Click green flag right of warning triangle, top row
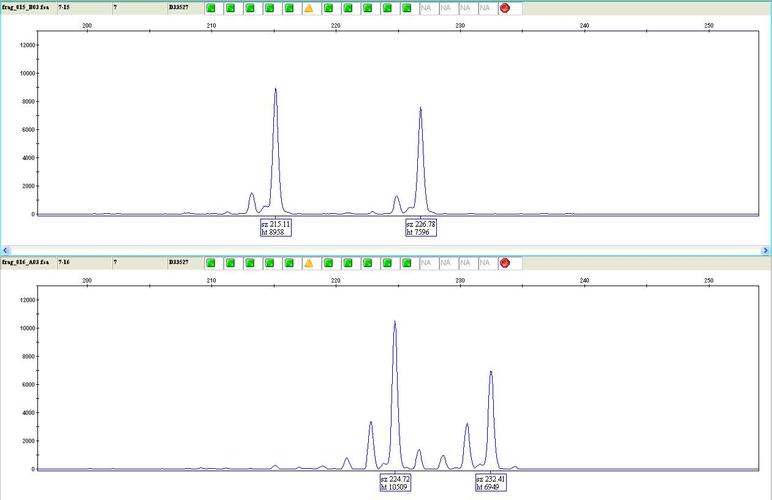772x500 pixels. pyautogui.click(x=328, y=8)
